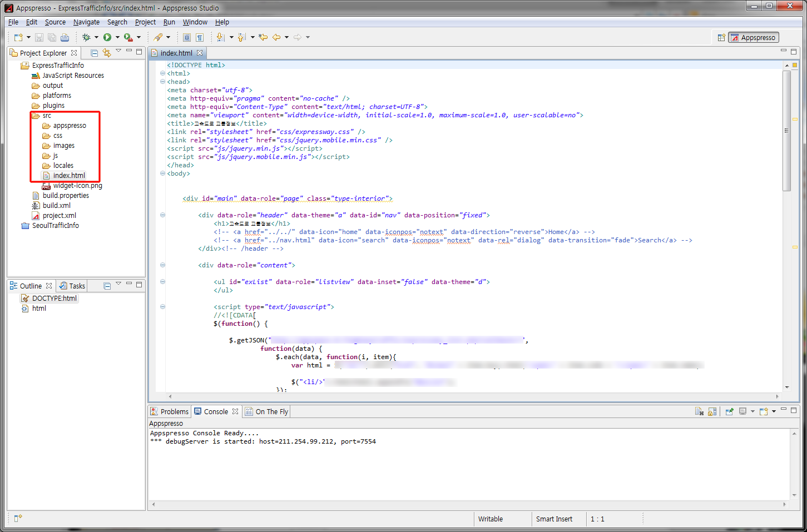Click the Smart Insert status field
The image size is (807, 532).
(x=554, y=519)
